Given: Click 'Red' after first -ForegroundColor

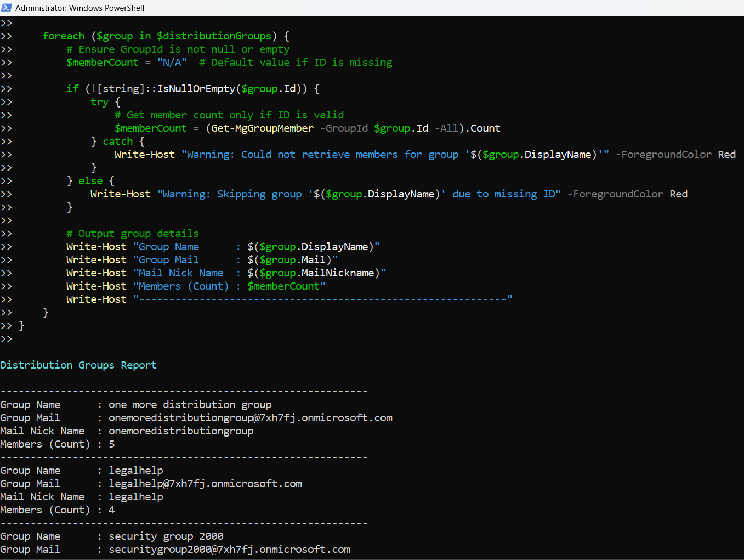Looking at the screenshot, I should click(727, 155).
